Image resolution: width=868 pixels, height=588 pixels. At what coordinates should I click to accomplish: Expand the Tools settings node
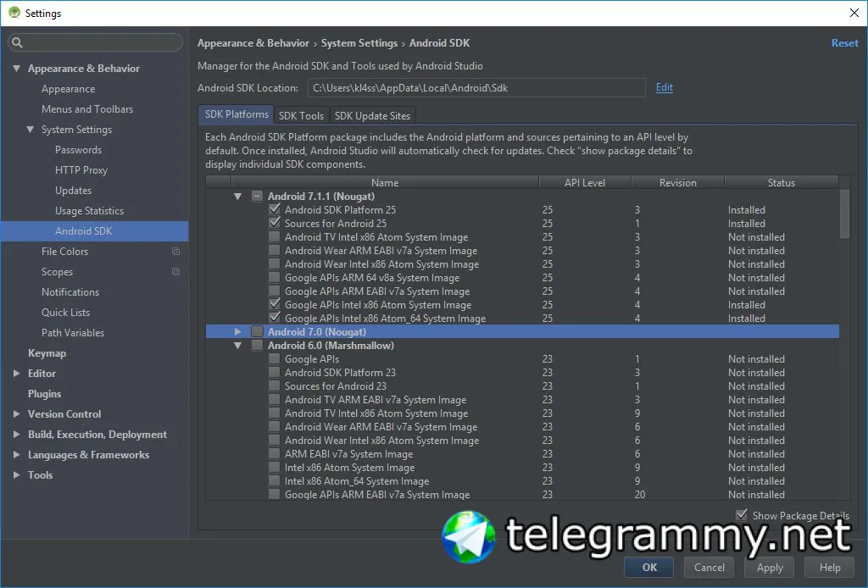tap(17, 474)
